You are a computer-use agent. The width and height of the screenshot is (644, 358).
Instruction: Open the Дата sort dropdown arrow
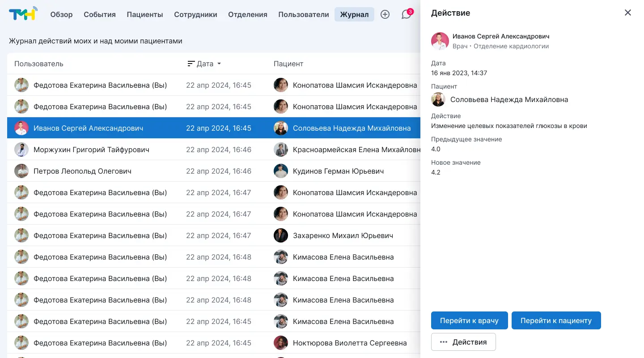tap(219, 64)
